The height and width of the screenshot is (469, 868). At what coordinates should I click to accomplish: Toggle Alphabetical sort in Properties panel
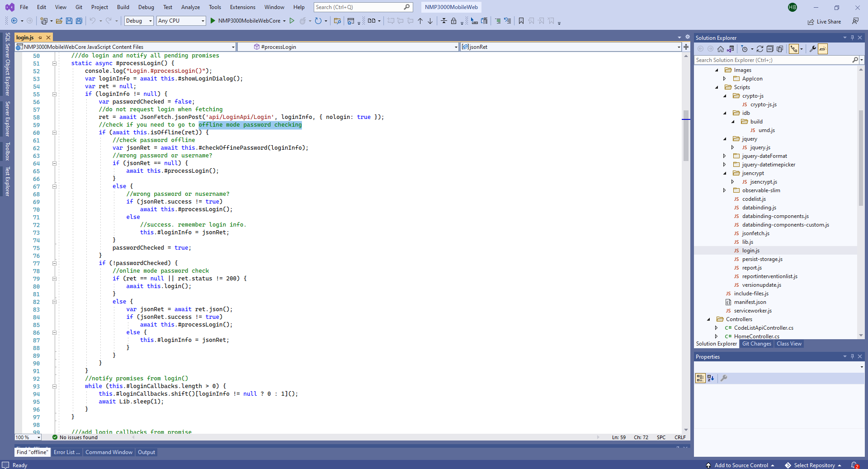[x=711, y=378]
